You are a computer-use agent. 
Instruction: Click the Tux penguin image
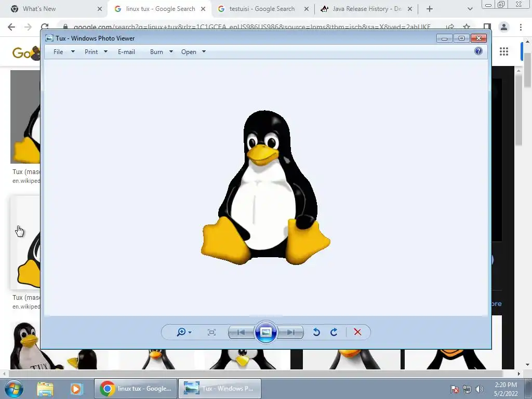pyautogui.click(x=265, y=188)
